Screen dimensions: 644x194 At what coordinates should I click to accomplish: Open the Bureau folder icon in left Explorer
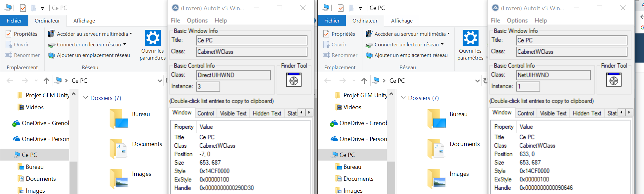tap(119, 119)
